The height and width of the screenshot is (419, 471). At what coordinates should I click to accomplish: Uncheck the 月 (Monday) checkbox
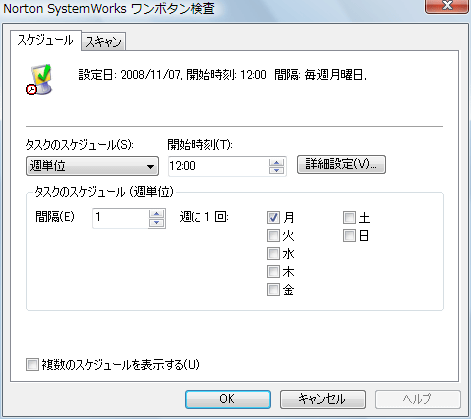click(x=273, y=218)
